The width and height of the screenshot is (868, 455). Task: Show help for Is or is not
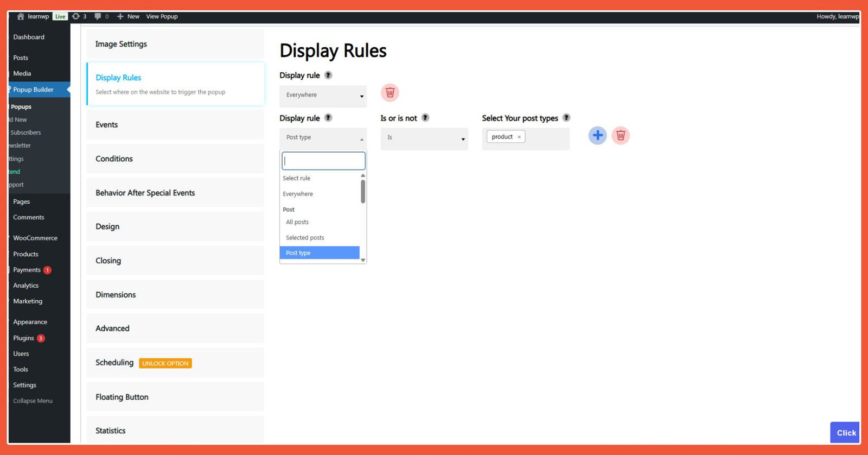click(425, 118)
